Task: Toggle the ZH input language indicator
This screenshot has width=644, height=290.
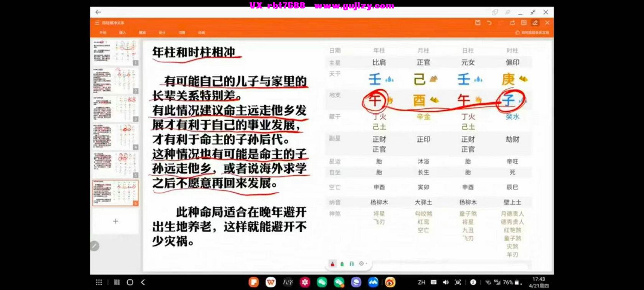Action: (x=421, y=282)
